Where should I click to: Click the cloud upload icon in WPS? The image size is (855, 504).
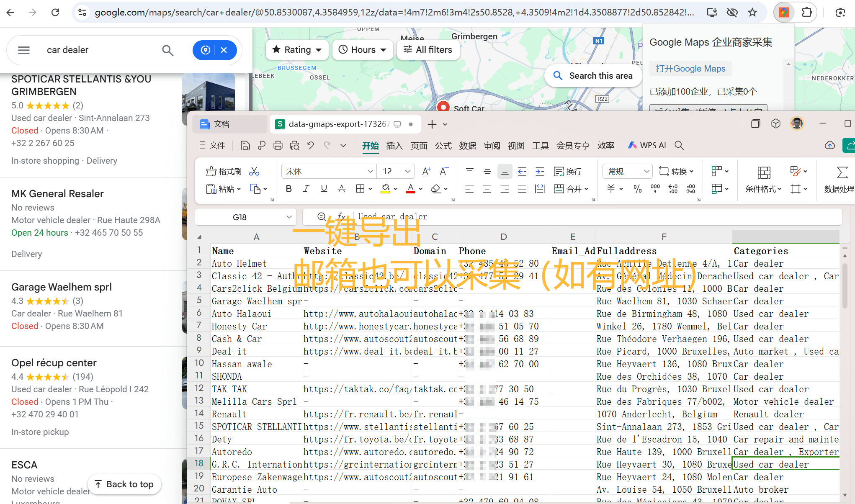click(x=829, y=145)
